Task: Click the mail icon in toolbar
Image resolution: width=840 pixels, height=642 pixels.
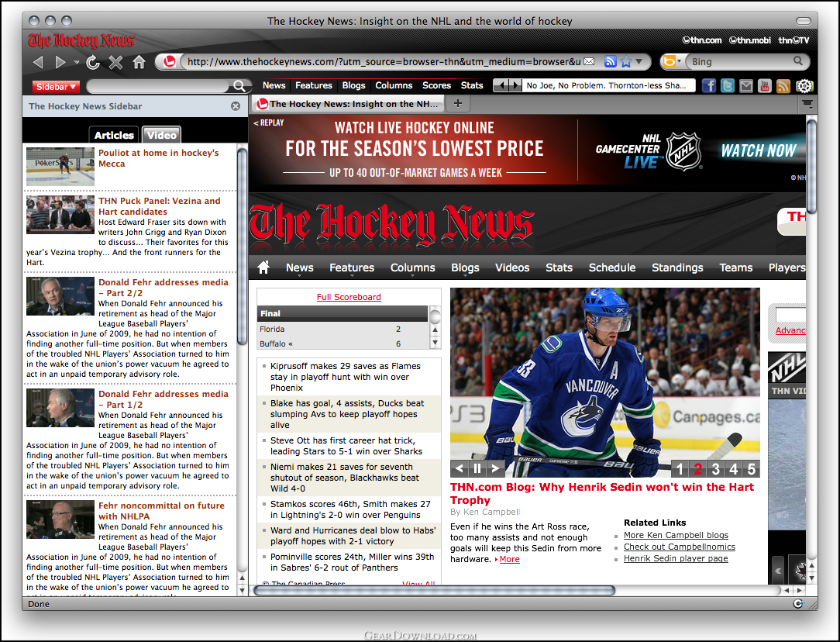Action: tap(746, 86)
